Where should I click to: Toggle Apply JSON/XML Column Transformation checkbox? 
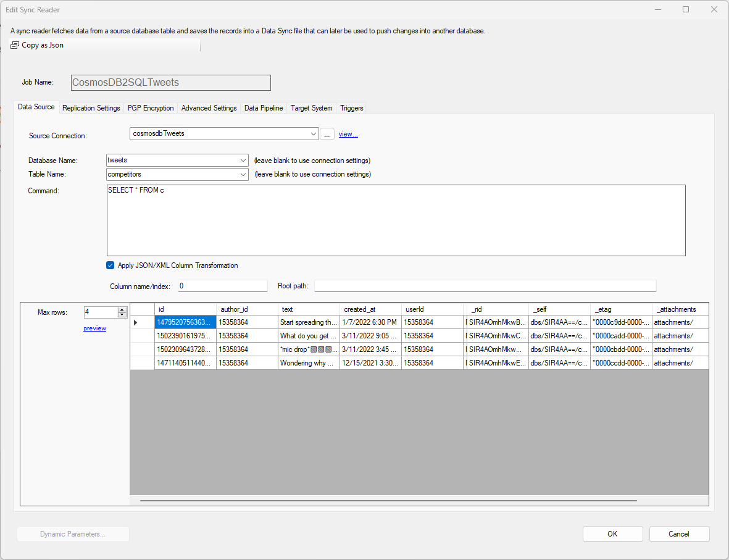click(110, 265)
